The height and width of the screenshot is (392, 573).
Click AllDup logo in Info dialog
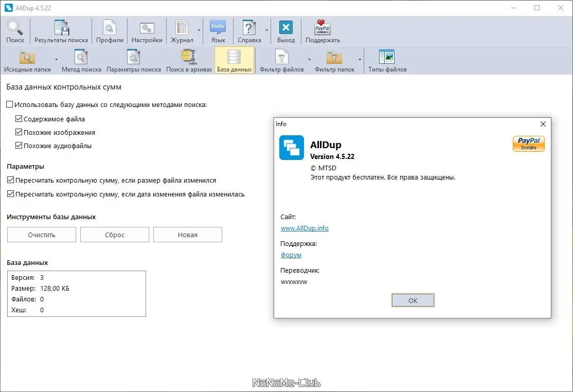pos(291,148)
